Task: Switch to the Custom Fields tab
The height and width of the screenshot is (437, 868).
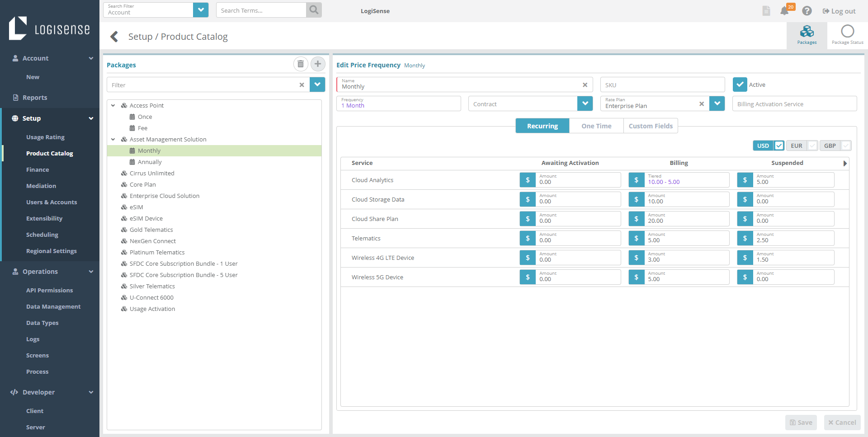Action: pos(651,126)
